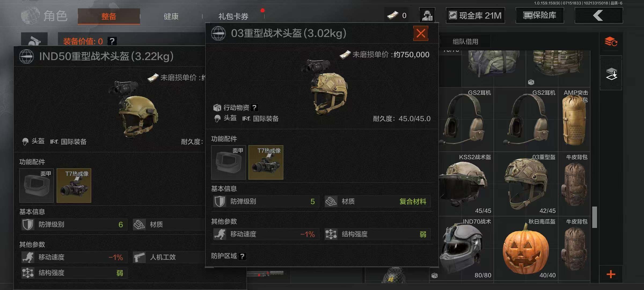
Task: Select T7热成像 attachment in 03 helmet panel
Action: tap(266, 162)
